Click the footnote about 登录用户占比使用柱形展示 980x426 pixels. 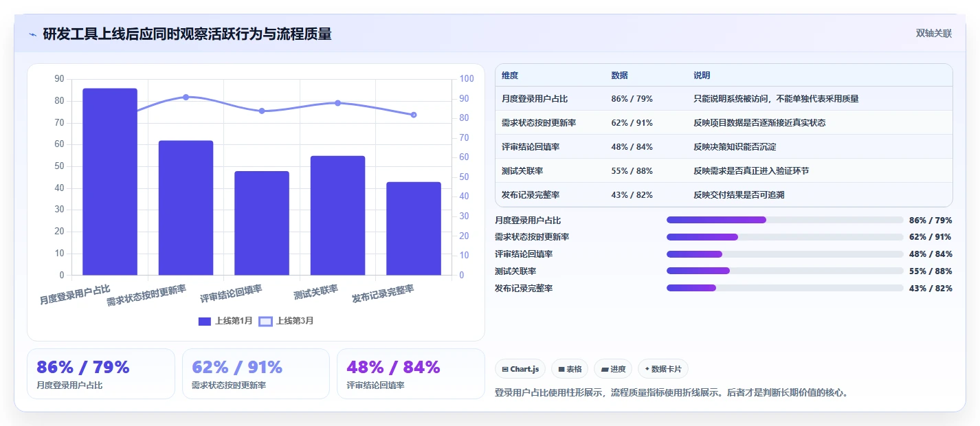click(673, 393)
